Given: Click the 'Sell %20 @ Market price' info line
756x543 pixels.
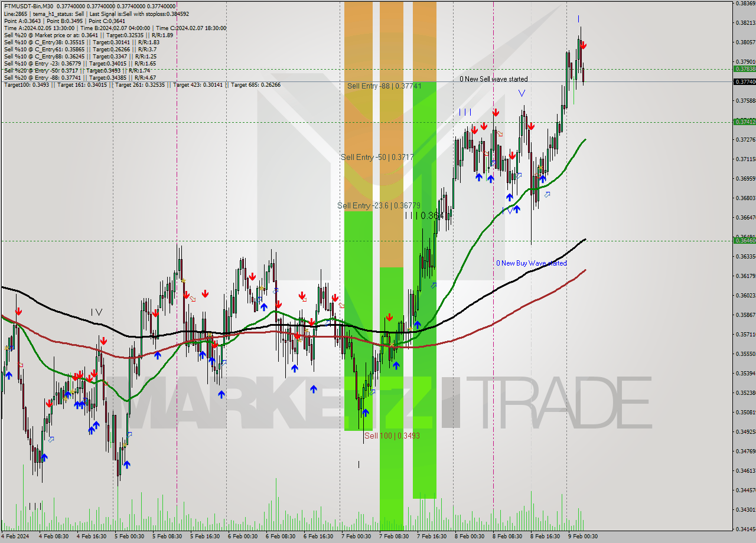Looking at the screenshot, I should [x=88, y=35].
